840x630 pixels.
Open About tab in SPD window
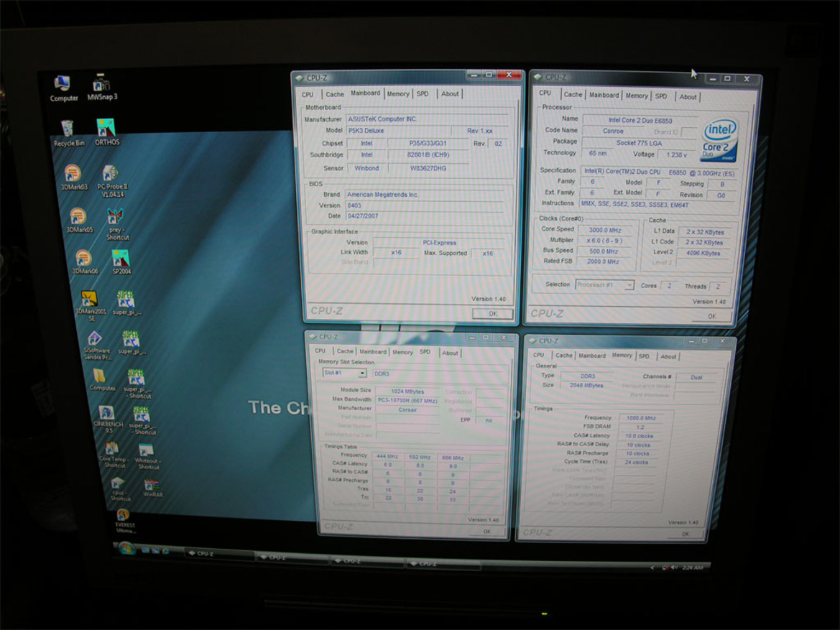pyautogui.click(x=450, y=353)
